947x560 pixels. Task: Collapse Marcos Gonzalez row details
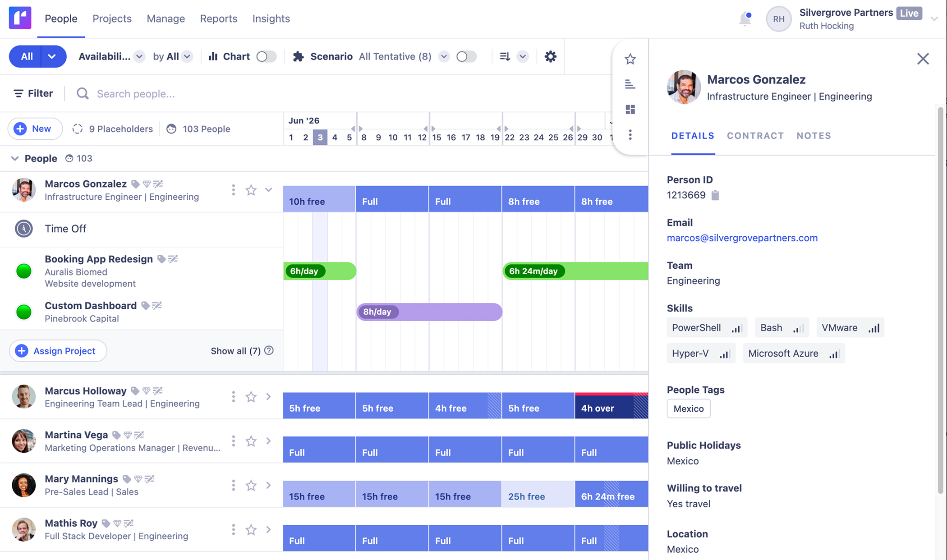(268, 190)
